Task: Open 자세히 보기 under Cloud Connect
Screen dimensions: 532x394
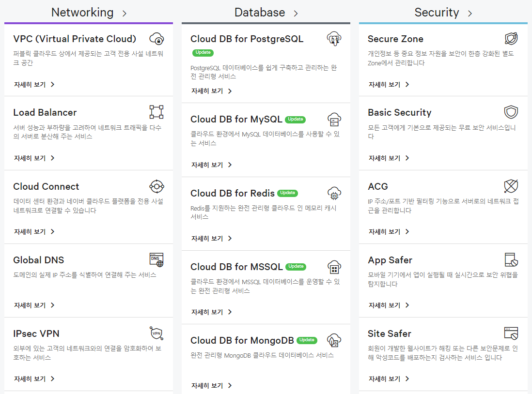Action: coord(34,231)
